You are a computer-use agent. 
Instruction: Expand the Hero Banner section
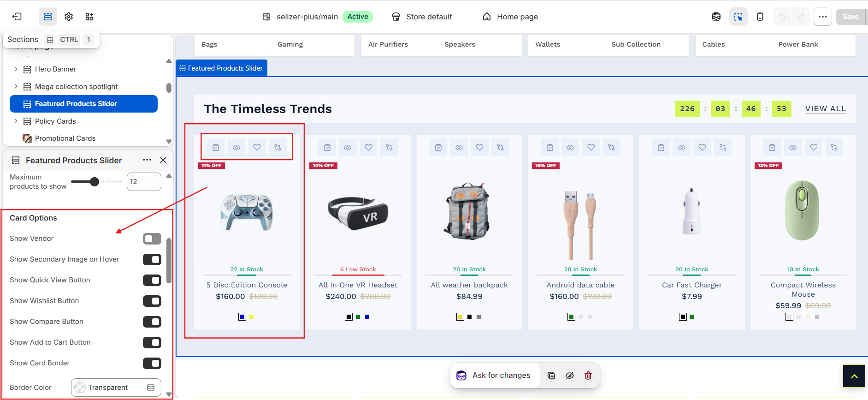16,69
